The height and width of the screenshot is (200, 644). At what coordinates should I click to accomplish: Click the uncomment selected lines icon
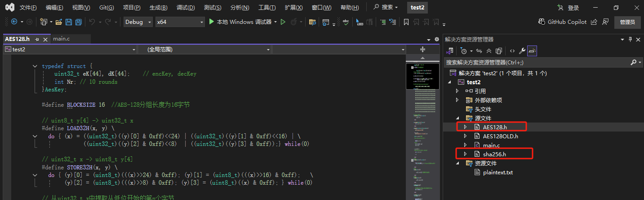click(393, 22)
